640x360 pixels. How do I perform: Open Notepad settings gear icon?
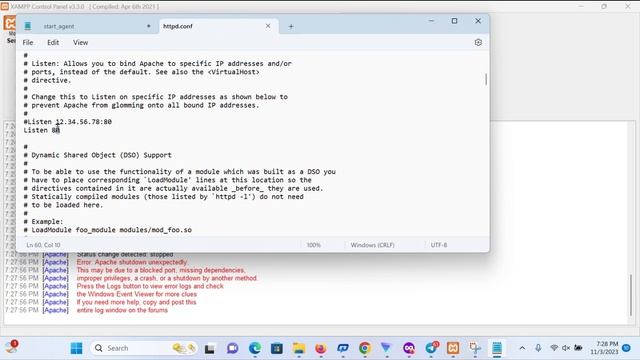[478, 42]
